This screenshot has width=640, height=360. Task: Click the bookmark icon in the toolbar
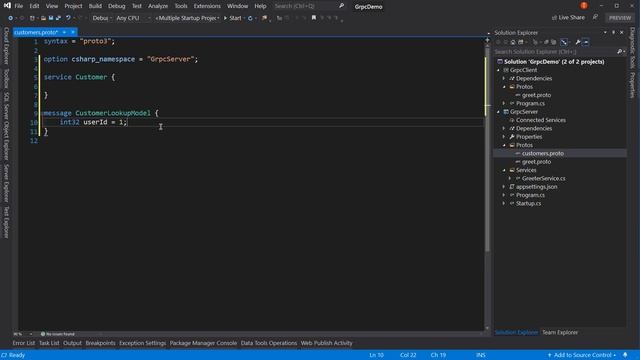[x=313, y=18]
